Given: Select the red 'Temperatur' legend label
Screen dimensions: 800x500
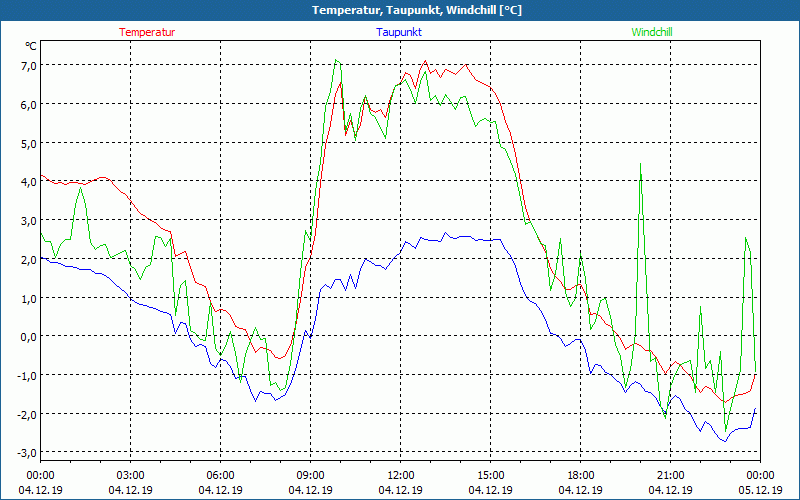Looking at the screenshot, I should click(147, 32).
